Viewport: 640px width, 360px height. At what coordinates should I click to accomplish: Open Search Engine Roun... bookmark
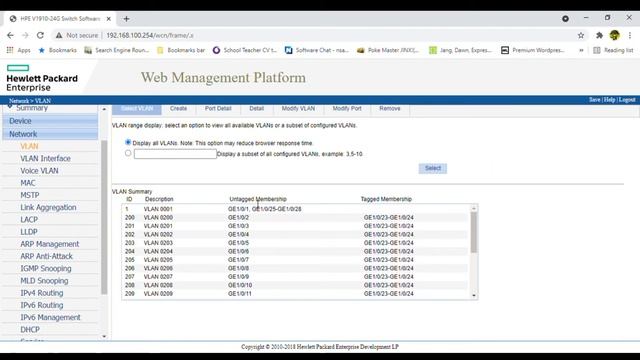point(117,50)
